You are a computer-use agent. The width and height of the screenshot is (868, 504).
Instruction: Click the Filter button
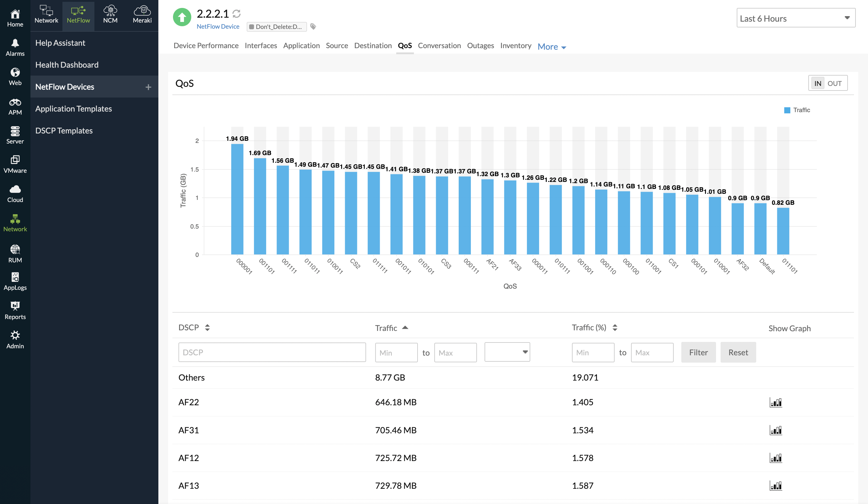(698, 352)
